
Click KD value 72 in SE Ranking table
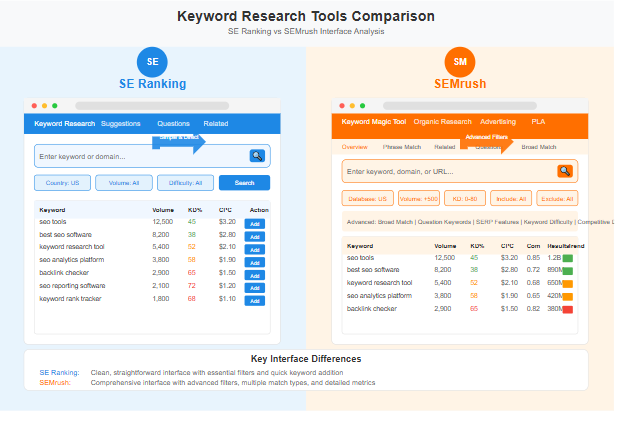tap(192, 286)
